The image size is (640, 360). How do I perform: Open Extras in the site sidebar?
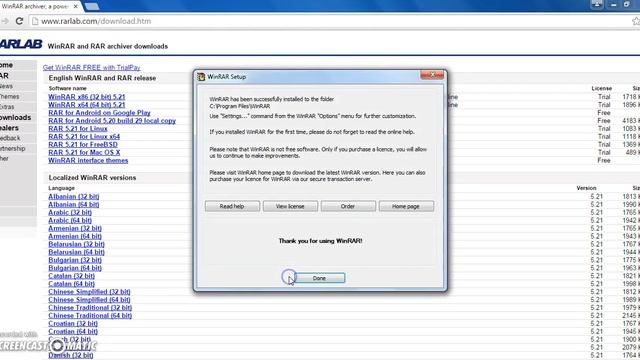[7, 107]
